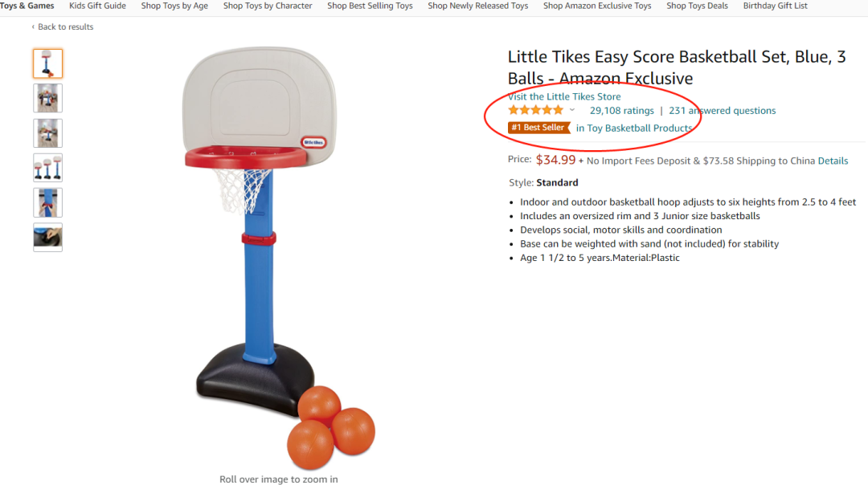The height and width of the screenshot is (485, 868).
Task: Visit the Little Tikes Store link
Action: click(x=564, y=96)
